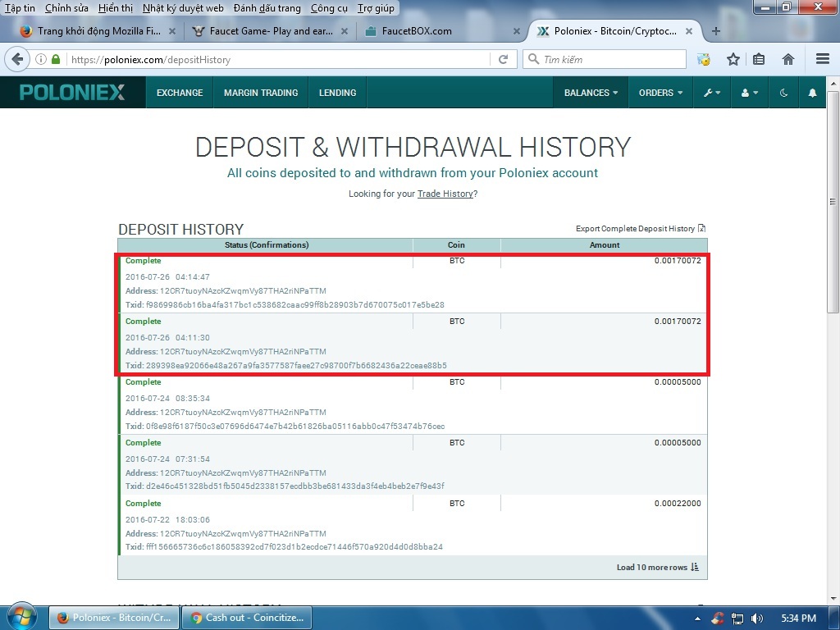Go to Firefox home page
Screen dimensions: 840x630
coord(788,59)
